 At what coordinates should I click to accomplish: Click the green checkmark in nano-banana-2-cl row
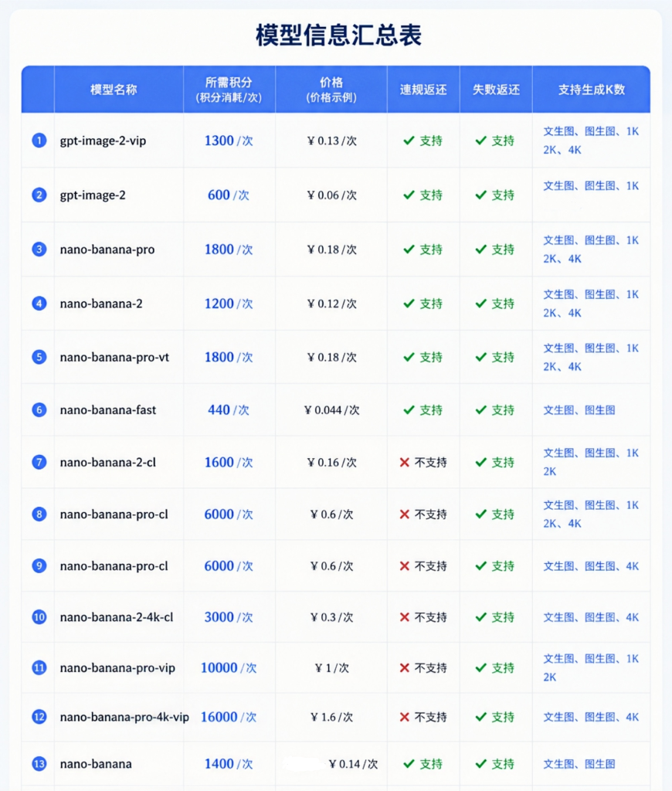pos(480,462)
